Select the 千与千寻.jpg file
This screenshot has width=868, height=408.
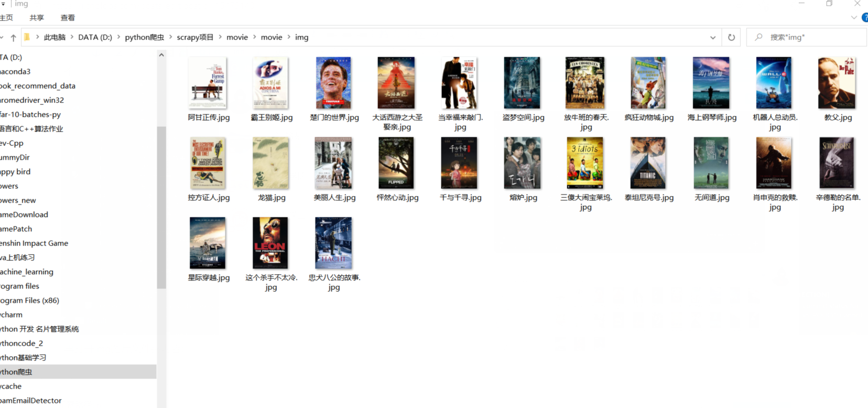tap(459, 163)
